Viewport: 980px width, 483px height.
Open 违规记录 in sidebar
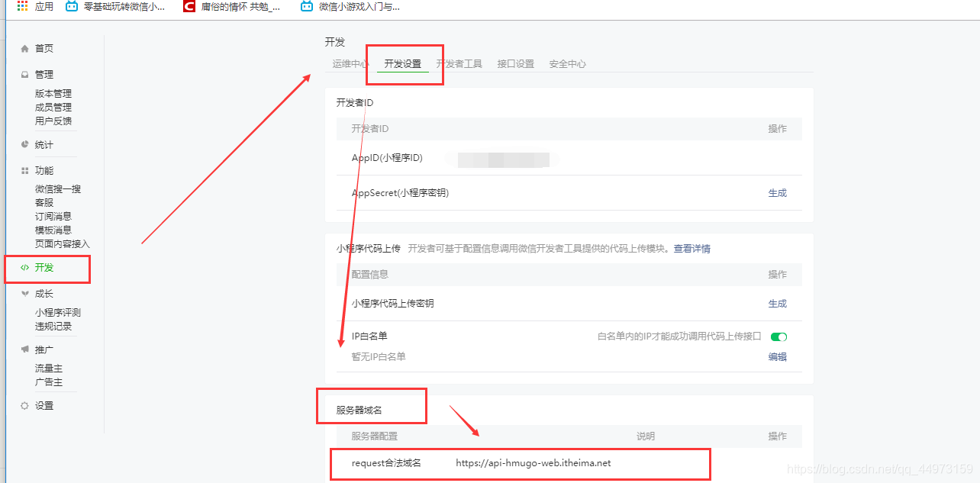pyautogui.click(x=53, y=327)
